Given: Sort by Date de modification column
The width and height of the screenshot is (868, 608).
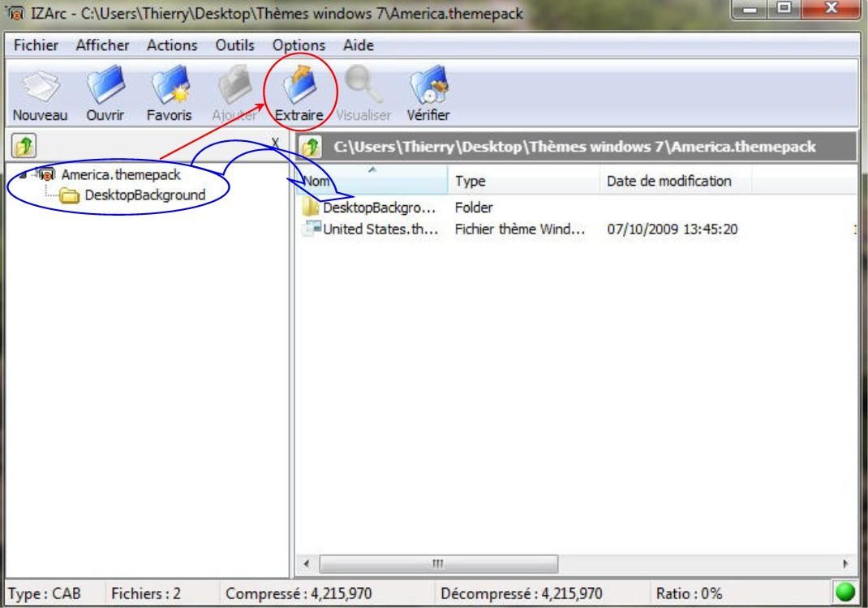Looking at the screenshot, I should point(676,180).
